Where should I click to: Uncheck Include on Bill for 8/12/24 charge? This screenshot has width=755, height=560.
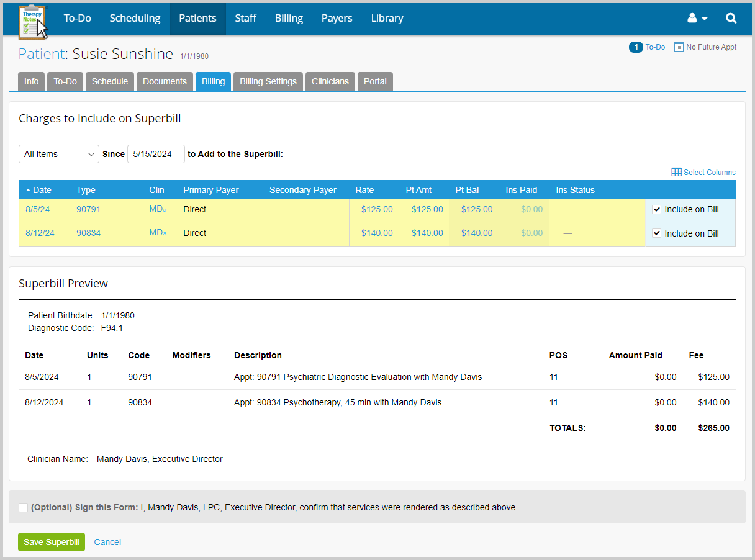656,233
